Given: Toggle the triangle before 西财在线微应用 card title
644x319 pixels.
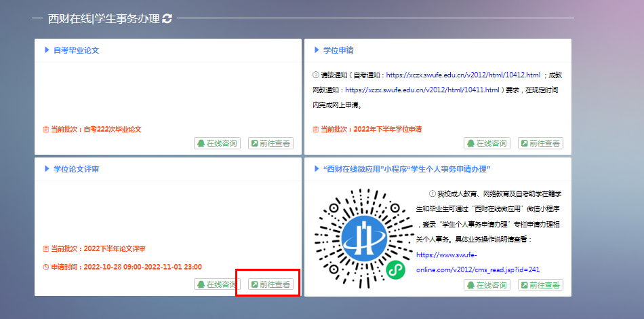Looking at the screenshot, I should pyautogui.click(x=317, y=168).
